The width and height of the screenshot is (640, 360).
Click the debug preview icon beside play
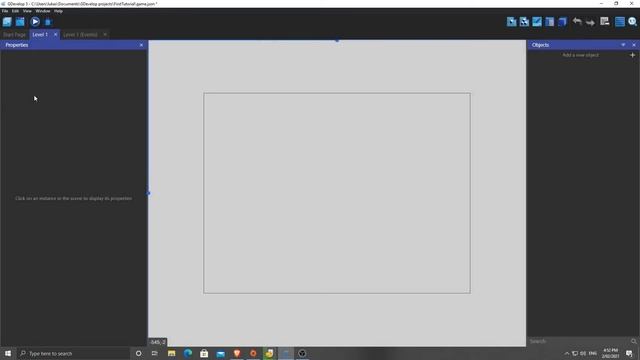48,22
